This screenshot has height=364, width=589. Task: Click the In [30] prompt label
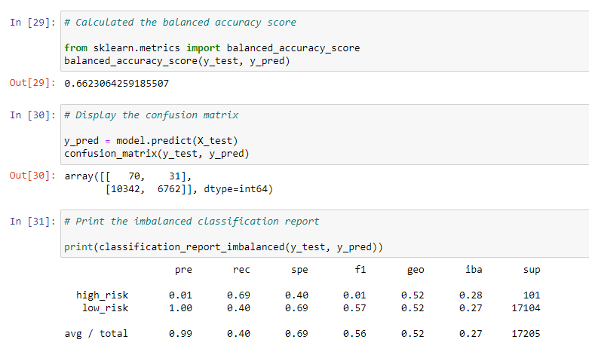pos(32,115)
